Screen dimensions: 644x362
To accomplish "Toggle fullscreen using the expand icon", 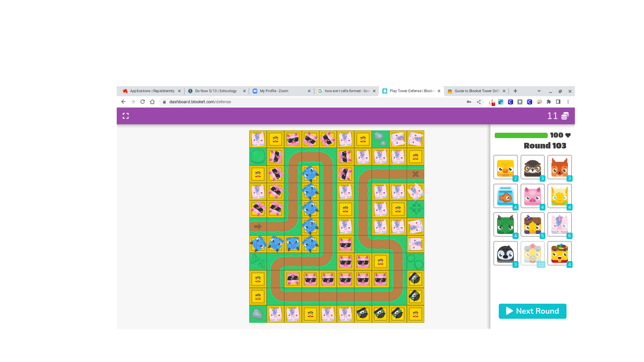I will (126, 116).
